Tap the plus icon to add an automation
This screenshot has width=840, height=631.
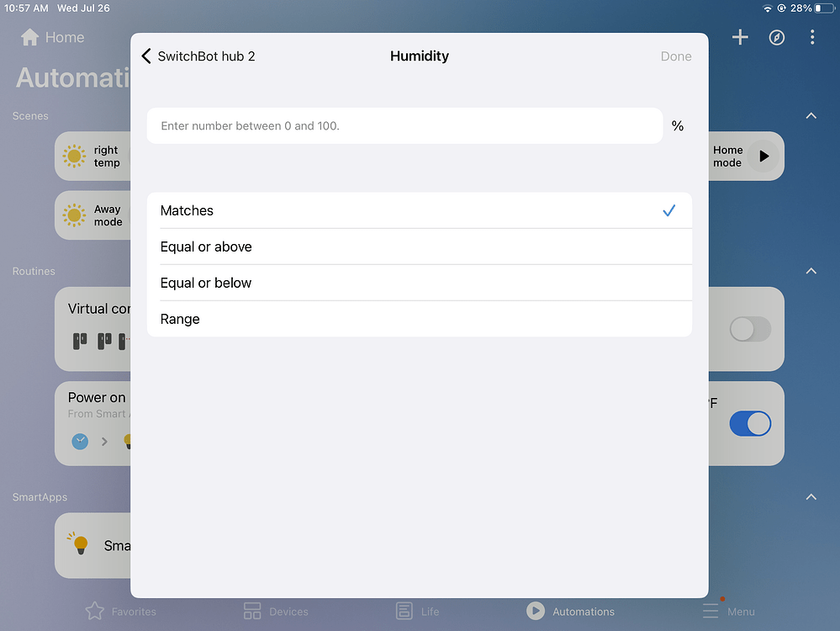740,37
